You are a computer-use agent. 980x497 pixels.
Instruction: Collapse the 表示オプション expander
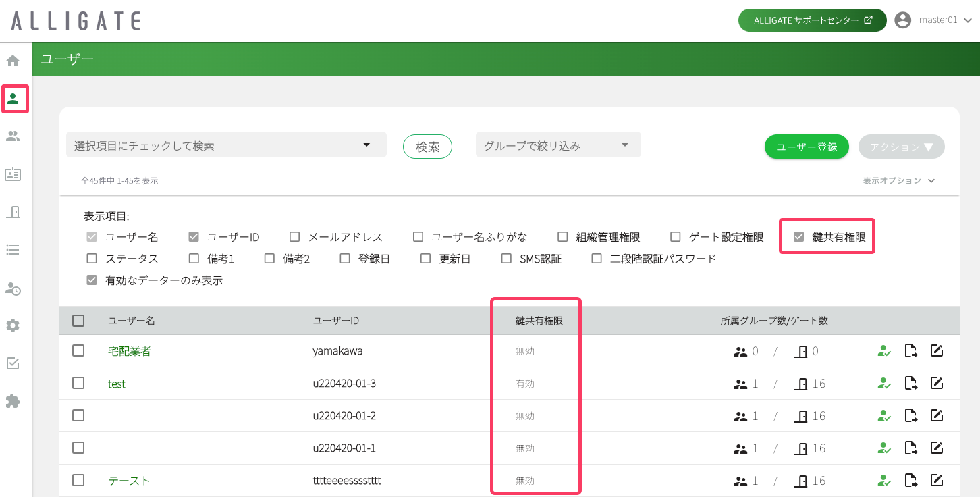(898, 180)
